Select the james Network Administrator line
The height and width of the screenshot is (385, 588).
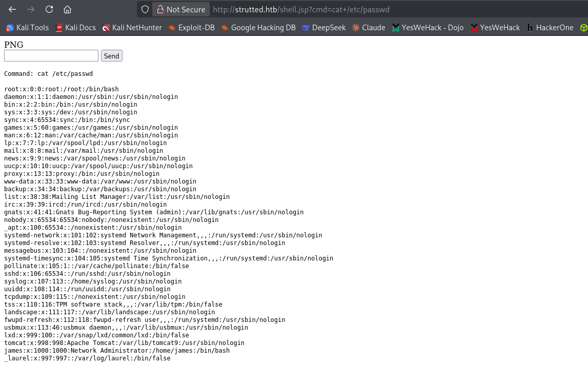117,351
